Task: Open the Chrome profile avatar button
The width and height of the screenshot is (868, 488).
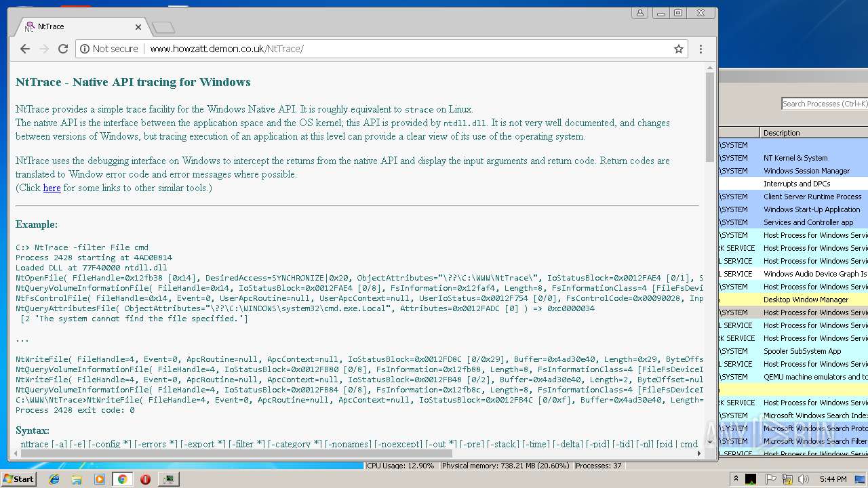Action: [x=639, y=13]
